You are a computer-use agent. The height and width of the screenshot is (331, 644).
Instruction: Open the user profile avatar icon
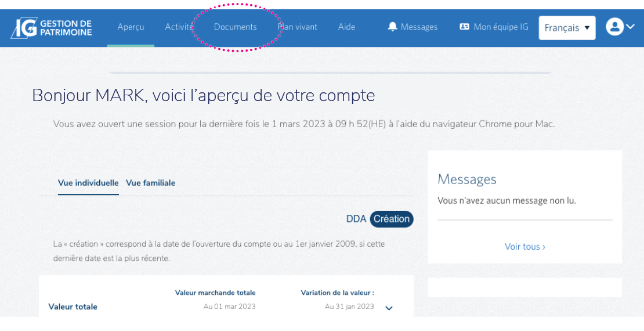(x=614, y=27)
